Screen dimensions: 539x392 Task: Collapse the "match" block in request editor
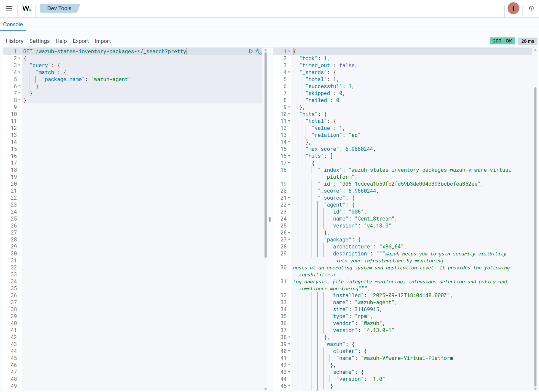(19, 72)
